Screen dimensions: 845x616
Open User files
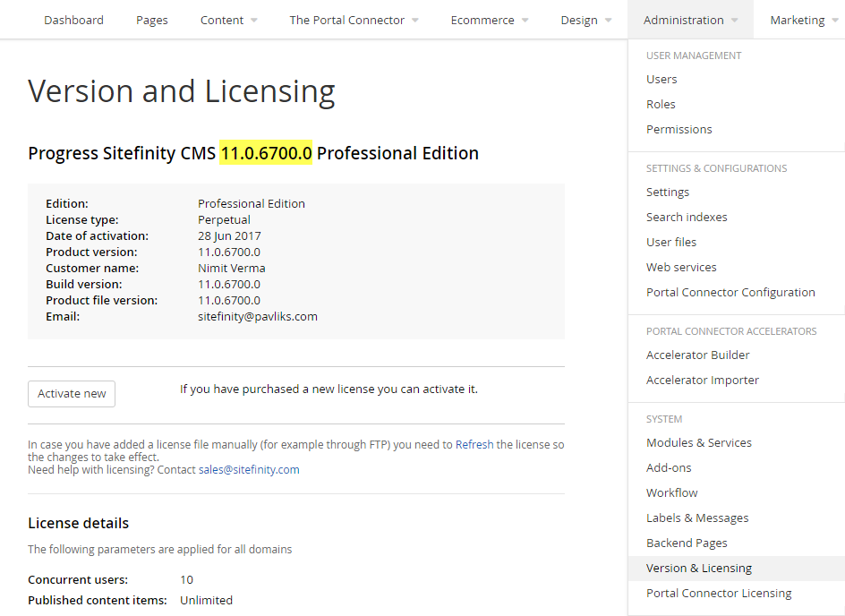(x=671, y=242)
